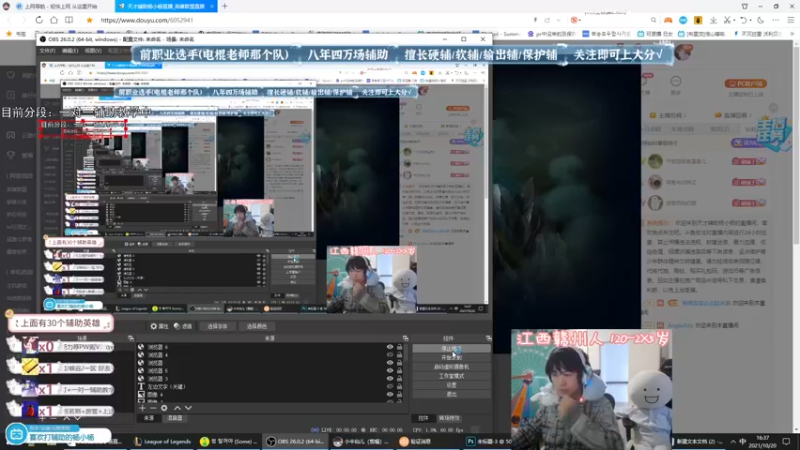Viewport: 800px width, 450px height.
Task: Toggle lock on 浏览器 4 source
Action: (399, 355)
